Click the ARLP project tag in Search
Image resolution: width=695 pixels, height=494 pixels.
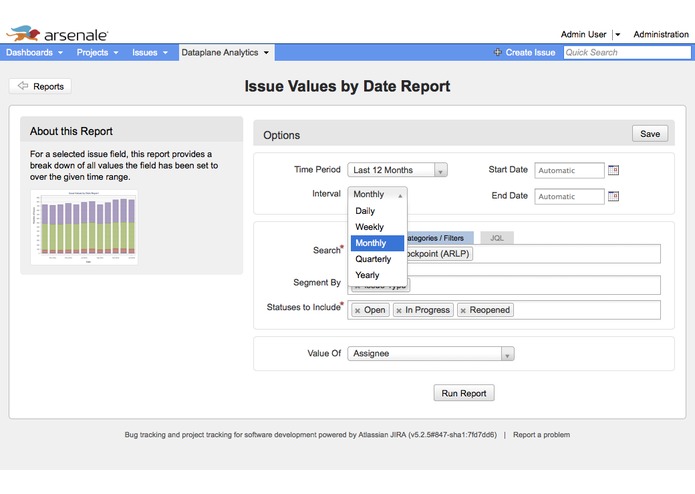pyautogui.click(x=438, y=254)
